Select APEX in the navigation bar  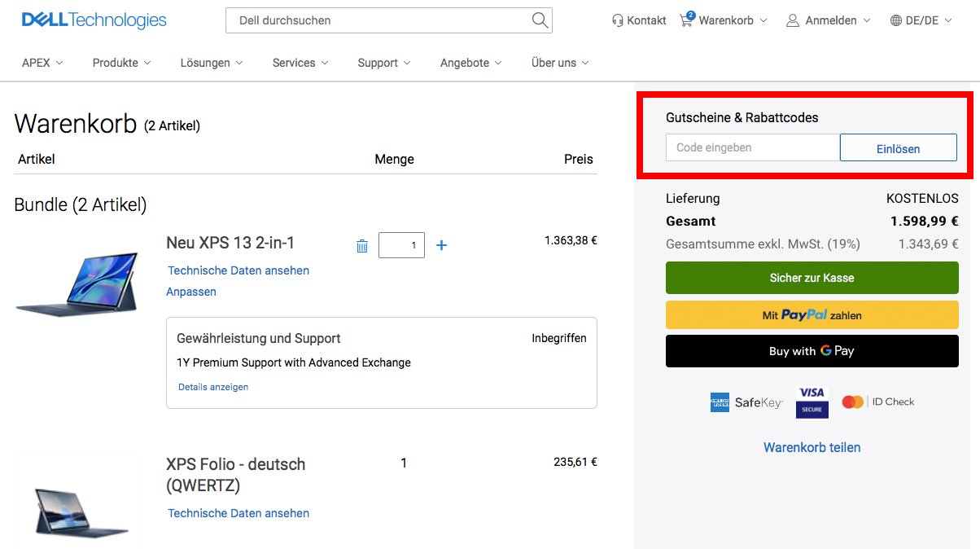(35, 62)
